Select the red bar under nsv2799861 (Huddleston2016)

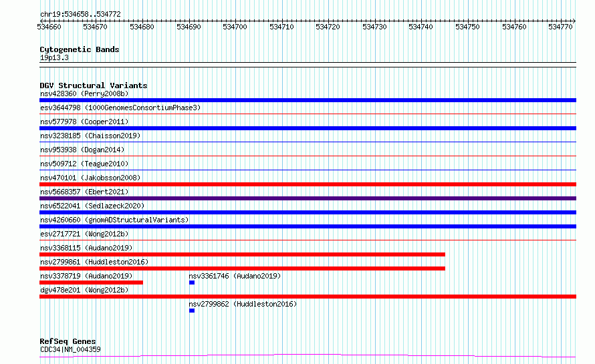pos(242,268)
